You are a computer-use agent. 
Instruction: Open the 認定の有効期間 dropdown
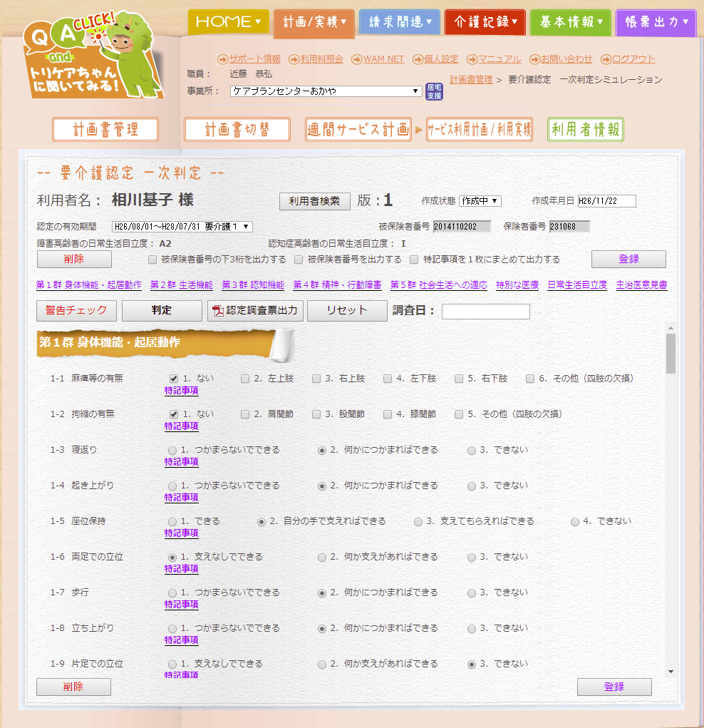point(182,227)
